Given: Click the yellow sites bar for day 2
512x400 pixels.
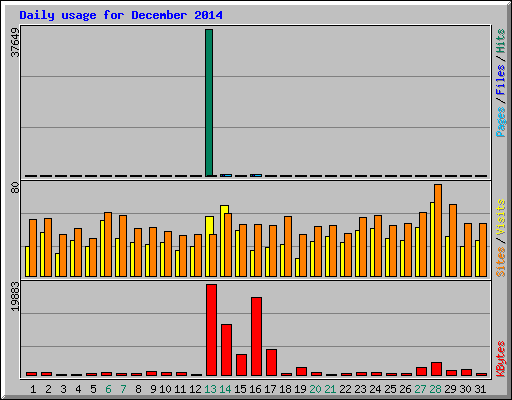Looking at the screenshot, I should tap(42, 254).
